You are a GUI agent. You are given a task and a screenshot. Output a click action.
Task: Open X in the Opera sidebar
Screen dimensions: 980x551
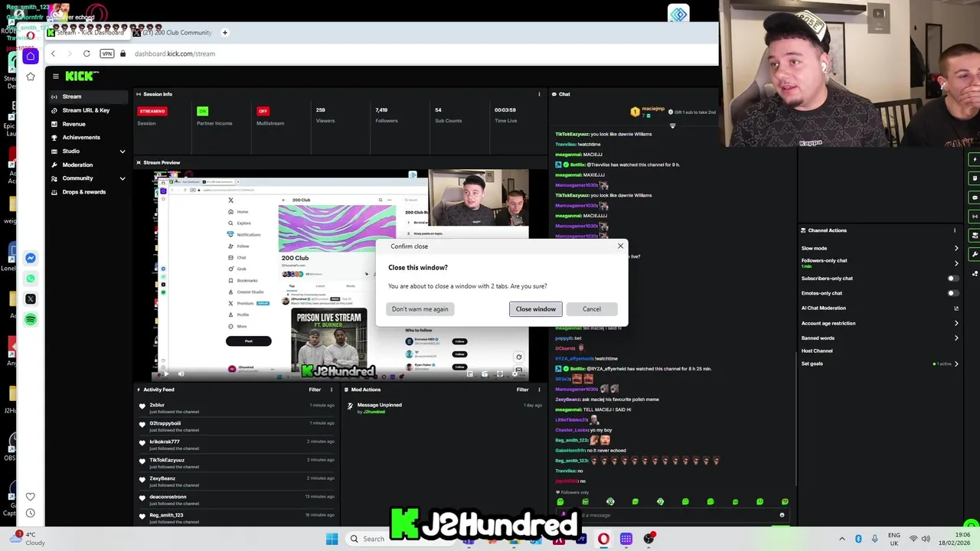click(31, 299)
